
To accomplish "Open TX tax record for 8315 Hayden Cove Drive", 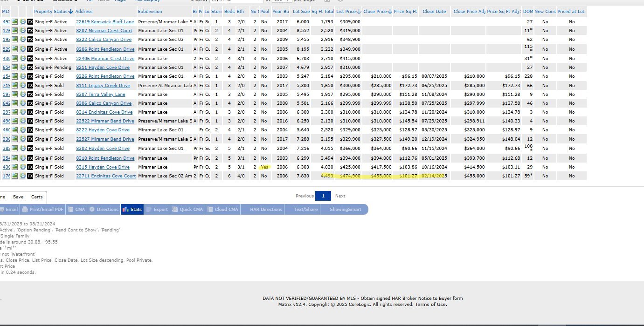I will point(30,167).
